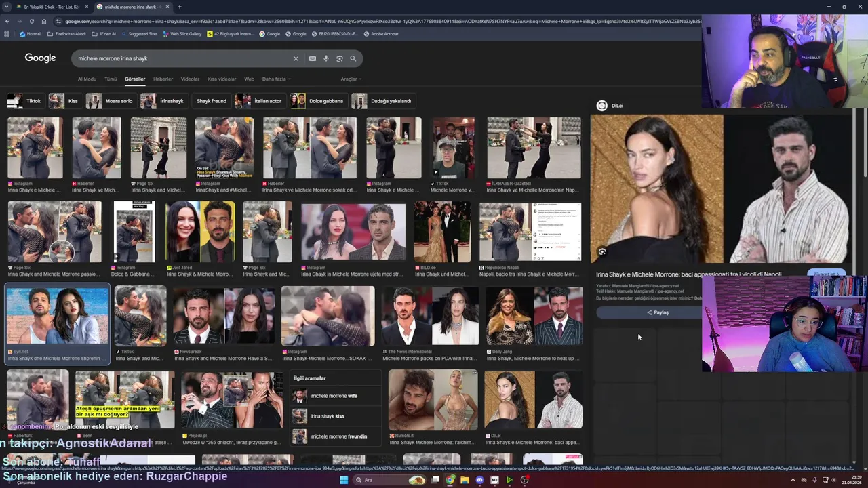Open DiLei source icon in preview panel

[601, 106]
